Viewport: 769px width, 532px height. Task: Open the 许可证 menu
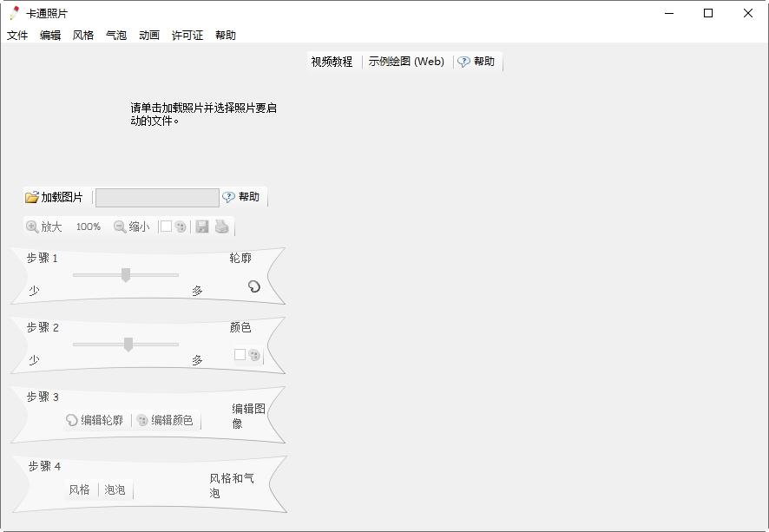[x=187, y=36]
